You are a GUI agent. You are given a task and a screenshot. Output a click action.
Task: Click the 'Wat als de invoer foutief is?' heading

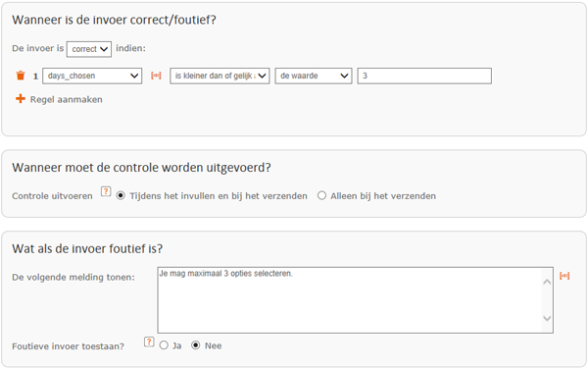(87, 248)
